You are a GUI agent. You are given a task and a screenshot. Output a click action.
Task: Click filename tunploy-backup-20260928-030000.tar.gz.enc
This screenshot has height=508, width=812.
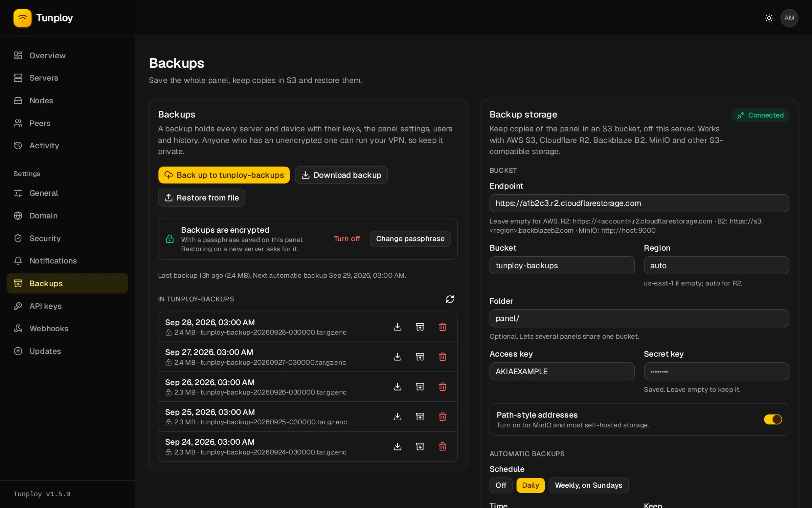273,333
